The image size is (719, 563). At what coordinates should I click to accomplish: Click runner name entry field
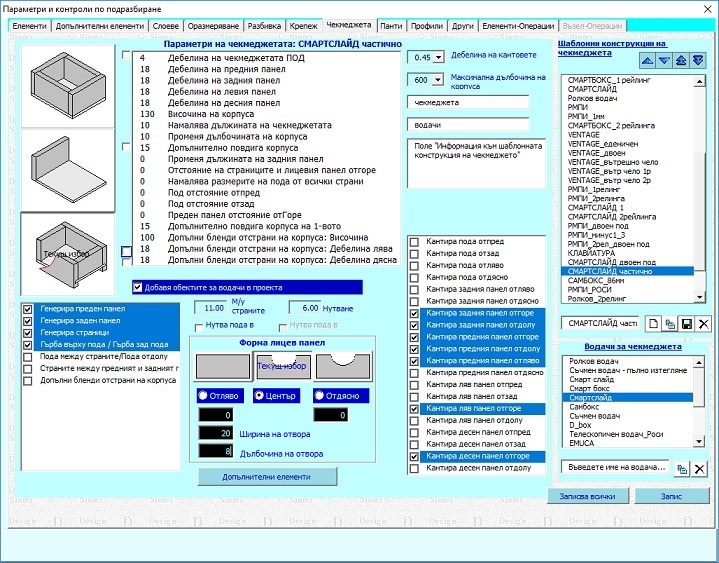point(615,467)
